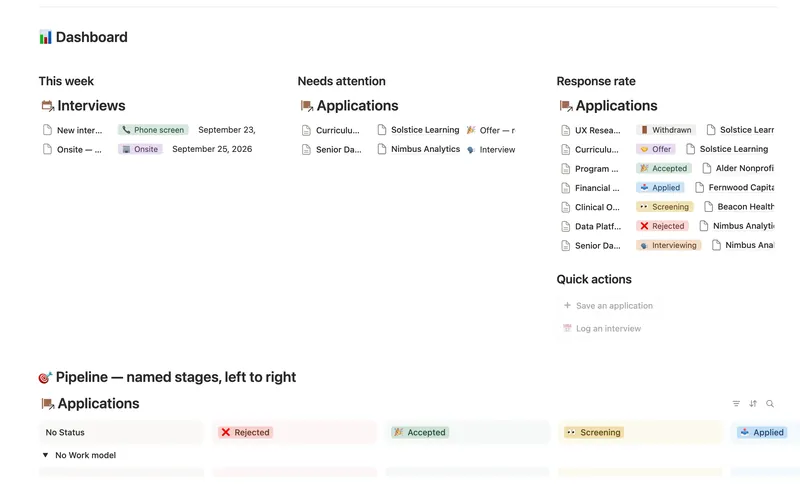Open the Interviews database title link
800x484 pixels.
(x=91, y=106)
